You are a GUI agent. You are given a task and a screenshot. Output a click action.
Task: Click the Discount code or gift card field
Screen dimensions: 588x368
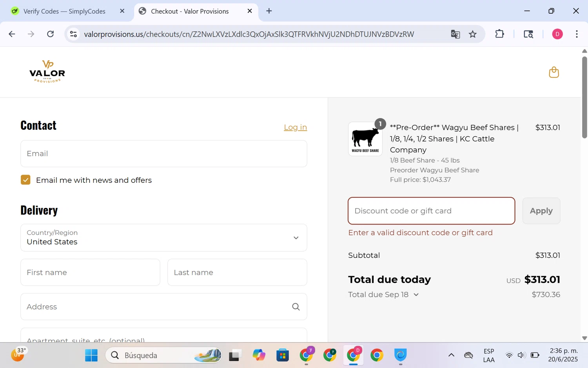[x=431, y=211]
